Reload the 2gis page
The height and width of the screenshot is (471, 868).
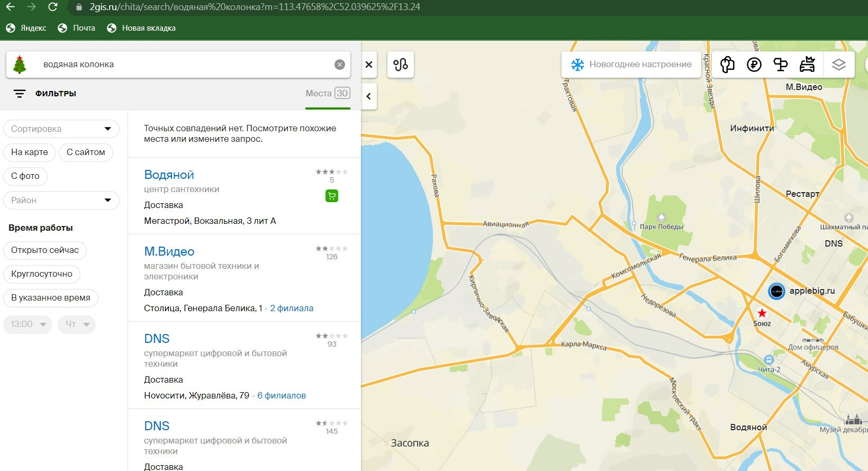[x=52, y=7]
